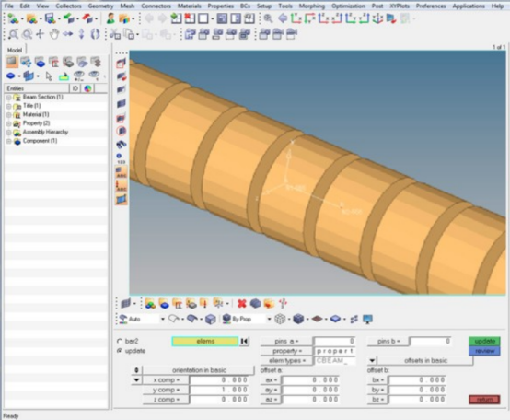Viewport: 510px width, 420px height.
Task: Click the monitor display icon in visualization toolbar
Action: coord(368,320)
